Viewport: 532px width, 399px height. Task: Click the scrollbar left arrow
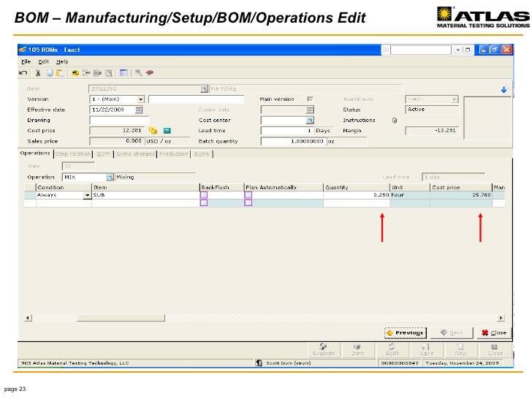pos(28,318)
